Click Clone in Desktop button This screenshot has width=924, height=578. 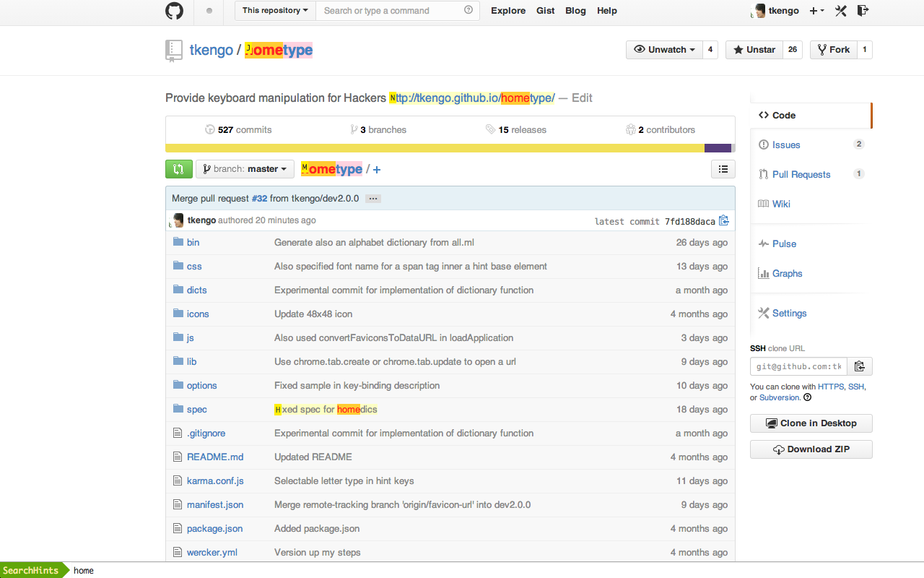811,423
